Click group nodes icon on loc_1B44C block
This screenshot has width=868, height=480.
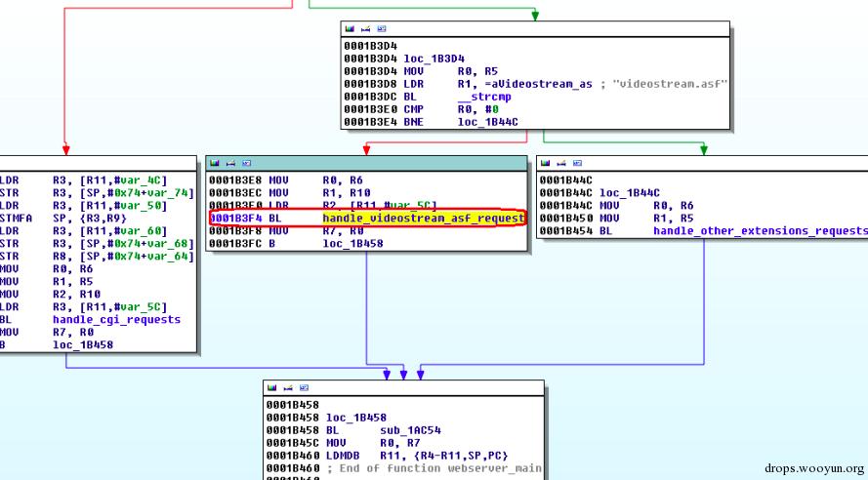[x=577, y=163]
